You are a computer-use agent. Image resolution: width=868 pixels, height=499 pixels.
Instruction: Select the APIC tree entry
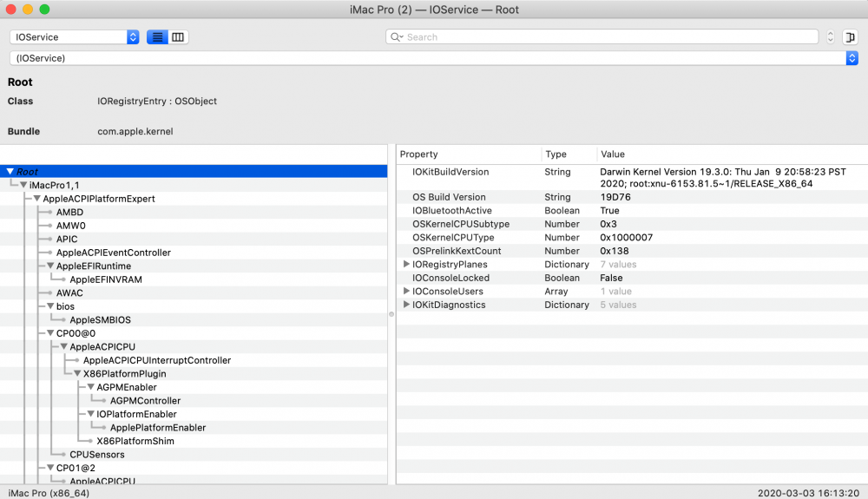pyautogui.click(x=67, y=239)
